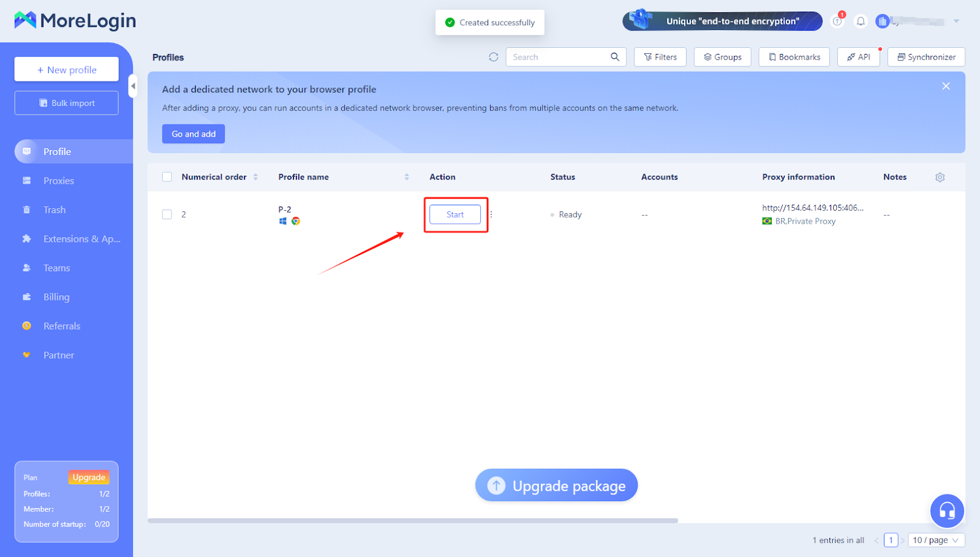The image size is (980, 557).
Task: Click the search magnifier icon
Action: (x=615, y=57)
